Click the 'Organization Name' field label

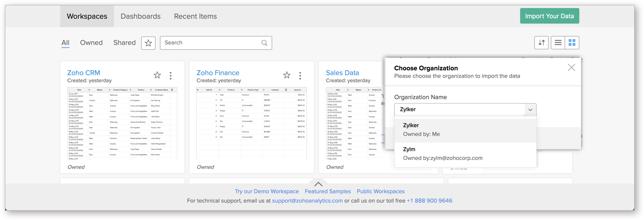pyautogui.click(x=420, y=97)
